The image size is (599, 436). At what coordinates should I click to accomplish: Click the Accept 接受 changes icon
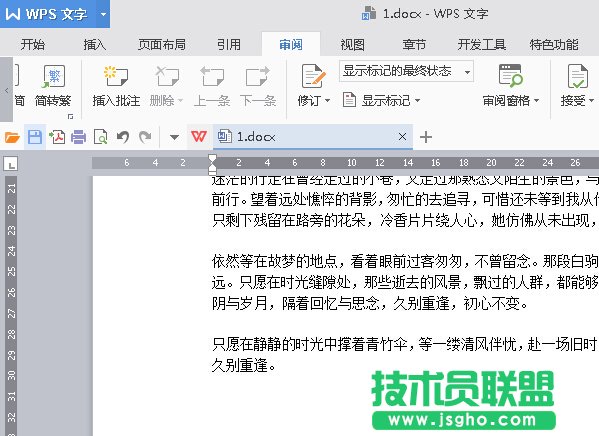click(577, 76)
